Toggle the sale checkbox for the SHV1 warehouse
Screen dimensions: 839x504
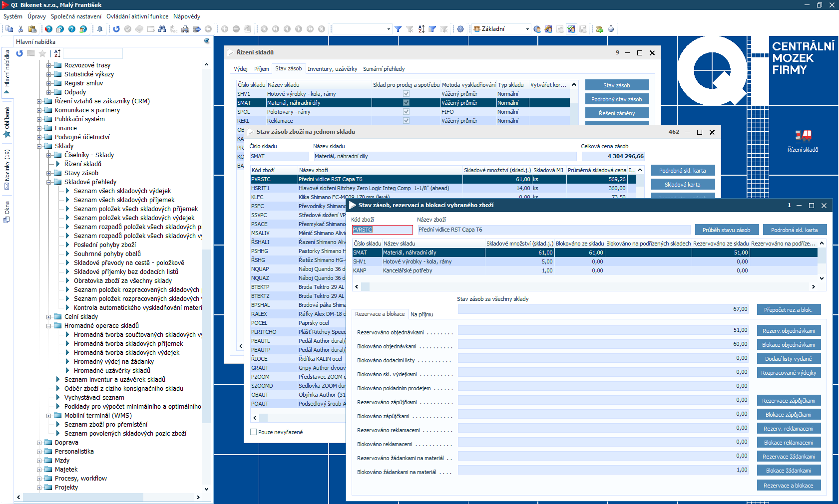[406, 94]
